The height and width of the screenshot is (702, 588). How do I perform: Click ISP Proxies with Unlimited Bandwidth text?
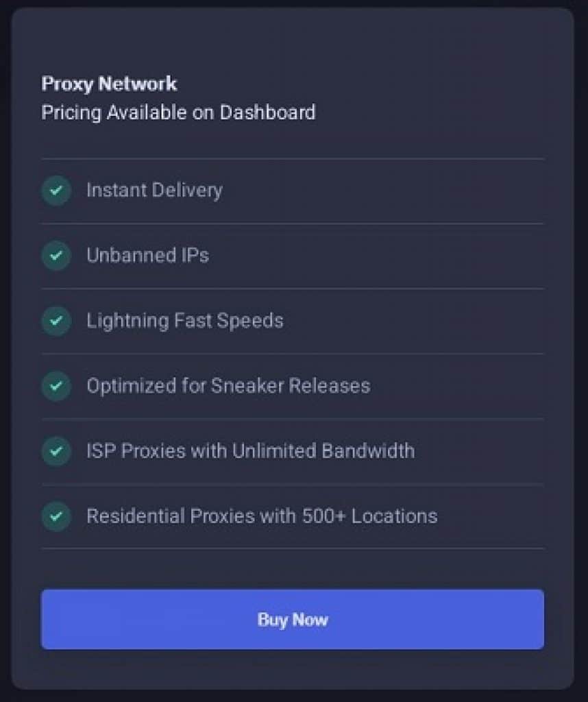[x=251, y=451]
